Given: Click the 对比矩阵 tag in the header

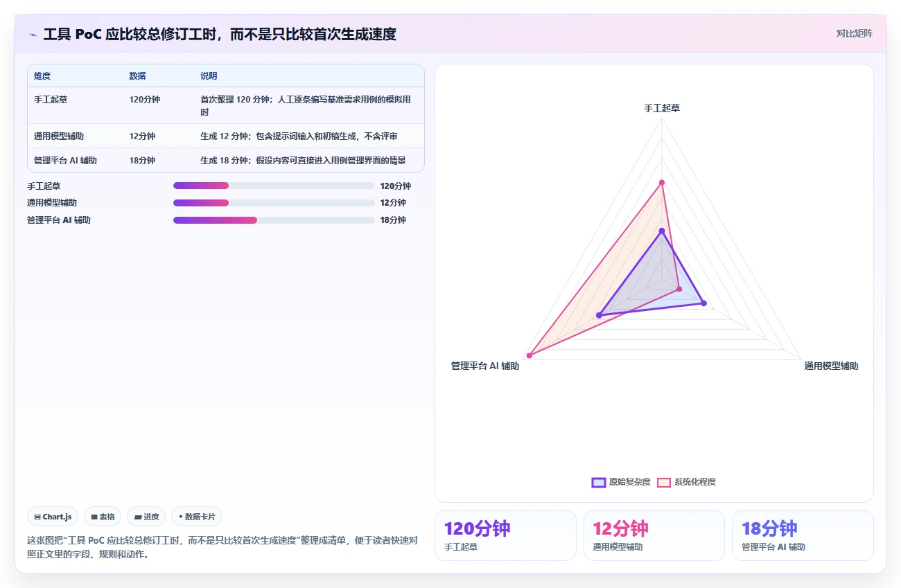Looking at the screenshot, I should click(x=854, y=33).
